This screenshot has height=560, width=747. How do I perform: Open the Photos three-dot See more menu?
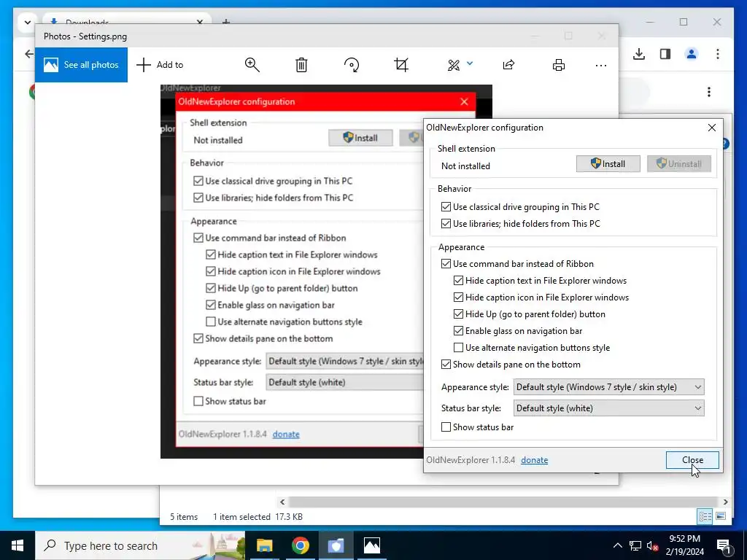tap(601, 65)
